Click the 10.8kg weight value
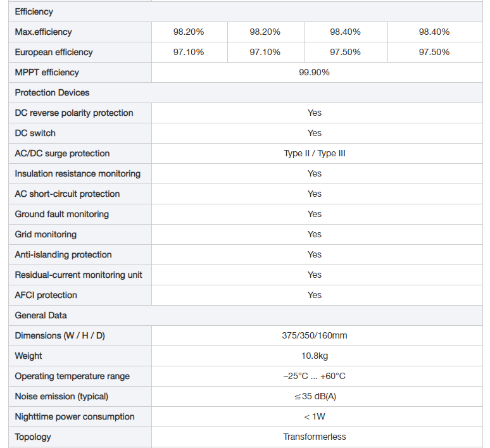Screen dimensions: 490x448 pyautogui.click(x=315, y=356)
